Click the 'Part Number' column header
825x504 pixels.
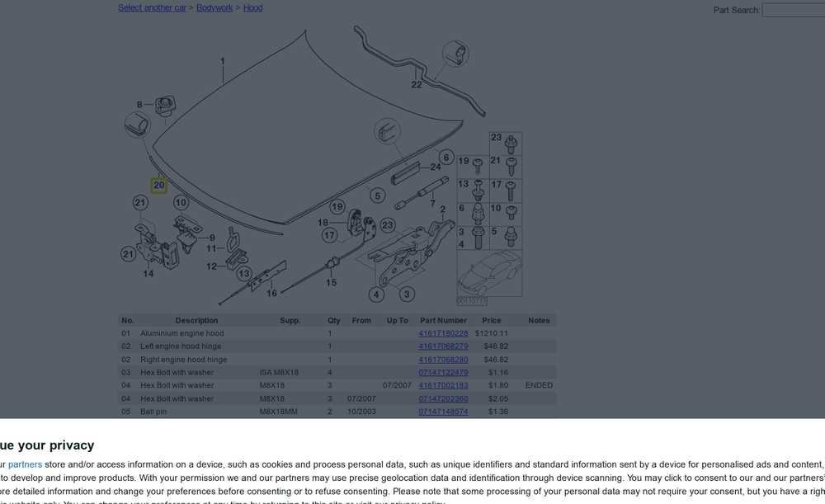443,320
